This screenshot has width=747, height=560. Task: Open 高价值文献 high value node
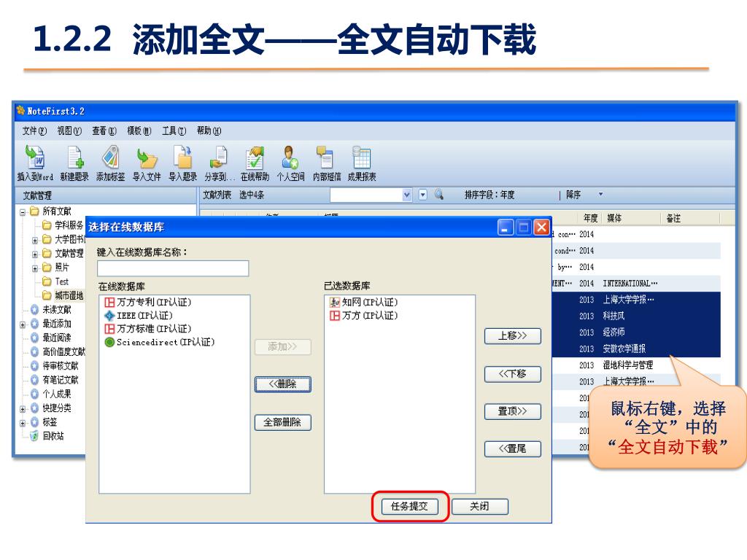point(58,351)
